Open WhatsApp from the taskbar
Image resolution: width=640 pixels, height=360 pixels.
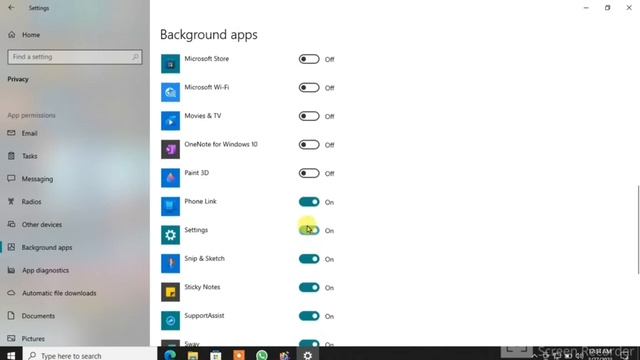pyautogui.click(x=262, y=355)
